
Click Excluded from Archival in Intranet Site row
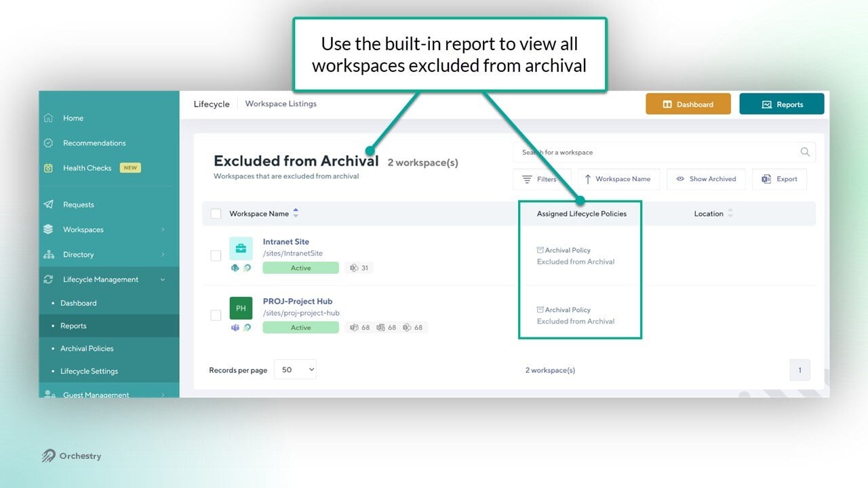[x=576, y=262]
